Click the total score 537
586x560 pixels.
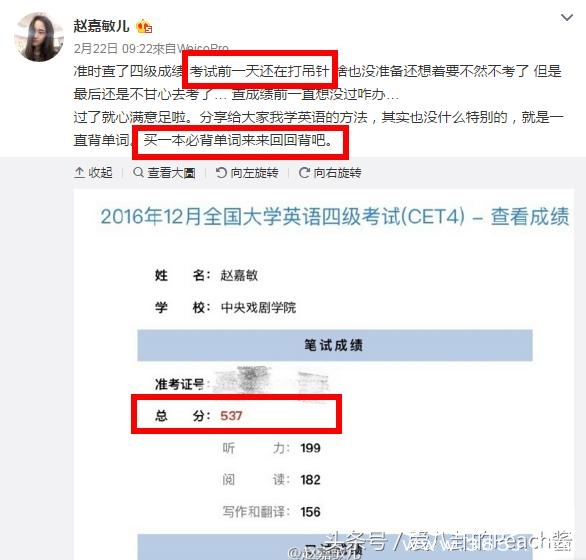(x=231, y=415)
